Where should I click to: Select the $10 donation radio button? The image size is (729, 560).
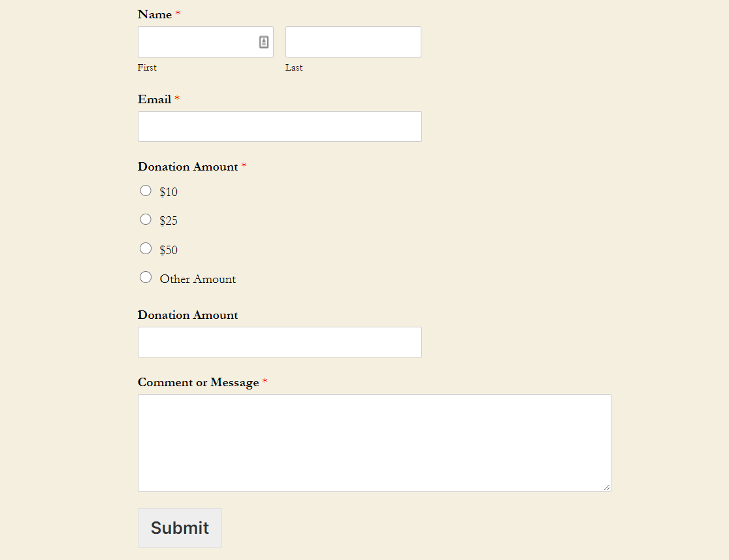click(x=146, y=191)
